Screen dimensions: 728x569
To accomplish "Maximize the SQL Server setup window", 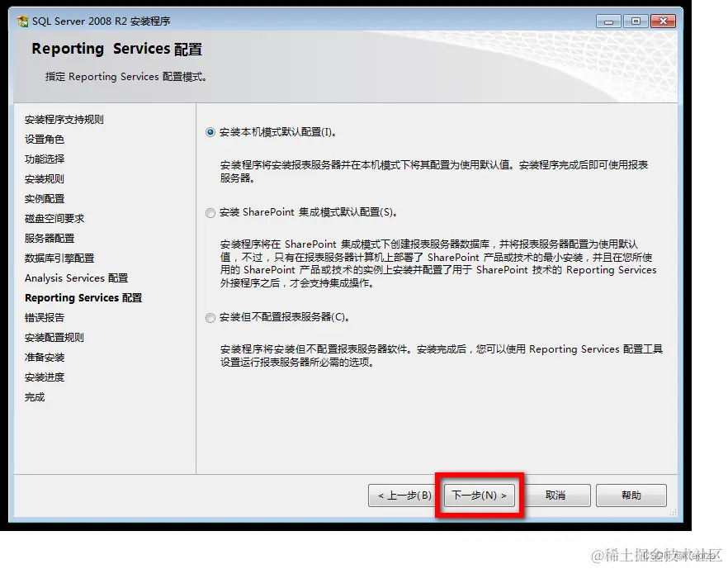I will (636, 21).
